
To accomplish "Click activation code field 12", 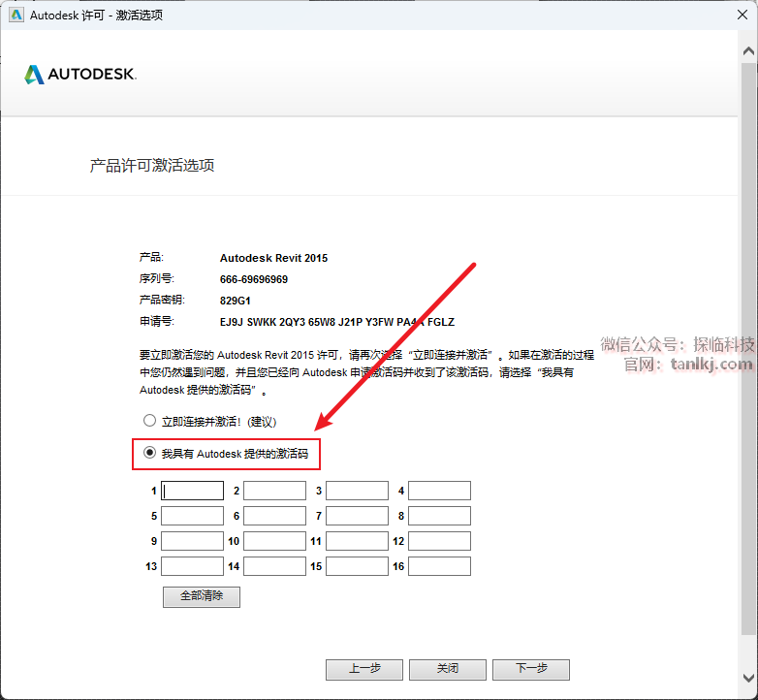I will click(439, 541).
